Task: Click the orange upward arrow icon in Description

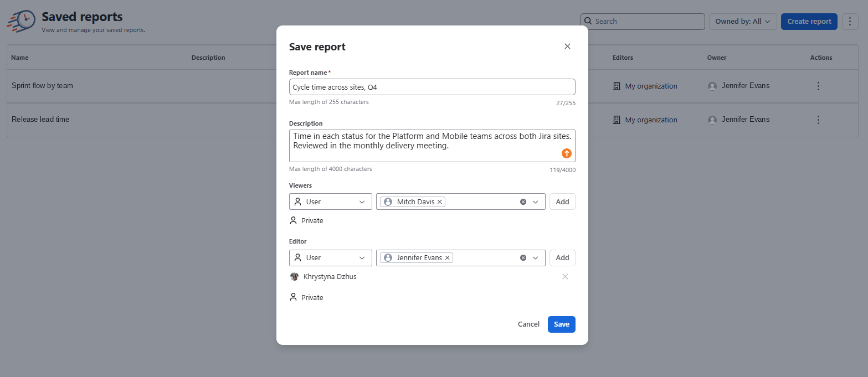Action: click(x=567, y=153)
